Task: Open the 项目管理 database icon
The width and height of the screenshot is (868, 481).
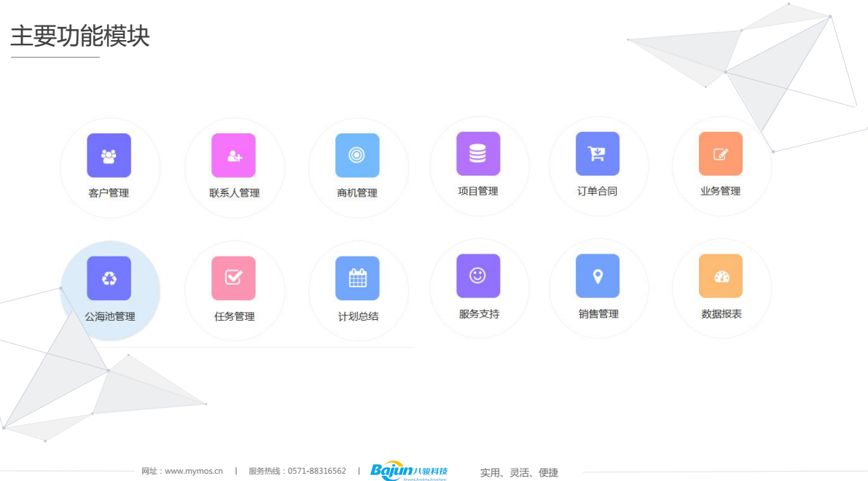Action: [x=478, y=154]
